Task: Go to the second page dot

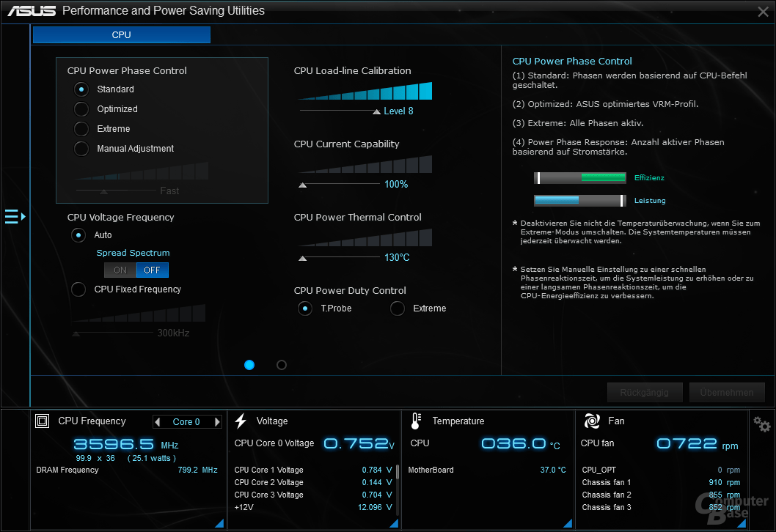Action: pyautogui.click(x=282, y=365)
